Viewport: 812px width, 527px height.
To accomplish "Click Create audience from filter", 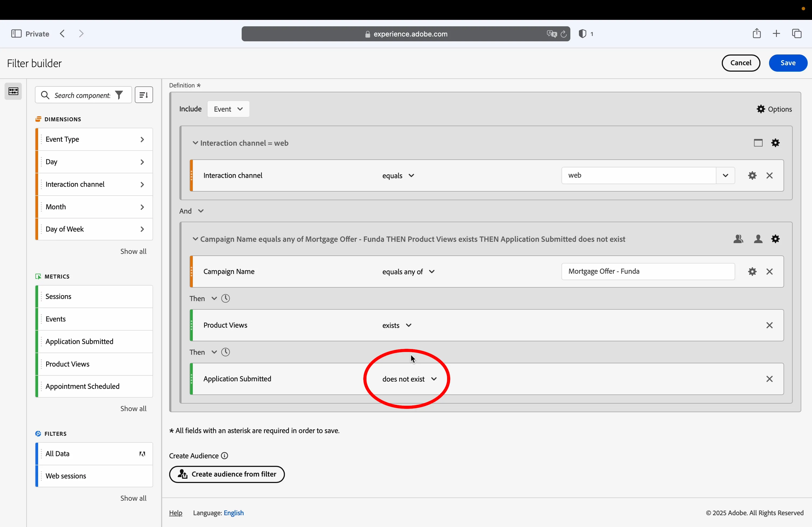I will click(227, 474).
